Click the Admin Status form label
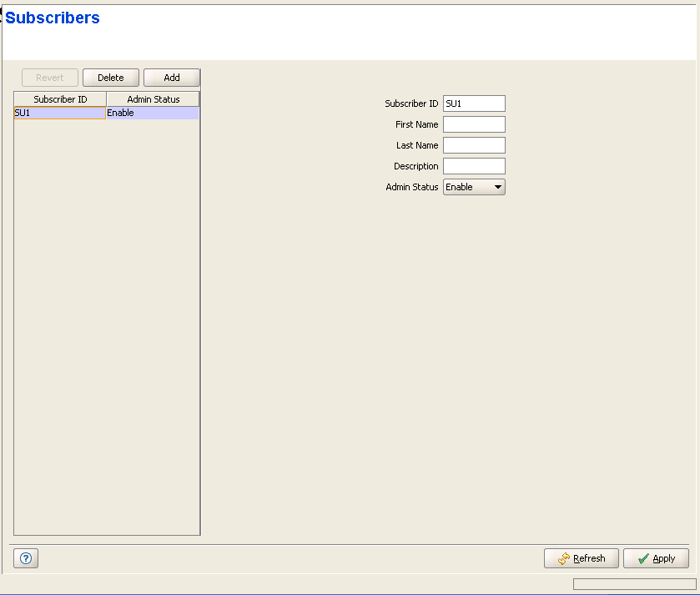700x595 pixels. tap(411, 187)
